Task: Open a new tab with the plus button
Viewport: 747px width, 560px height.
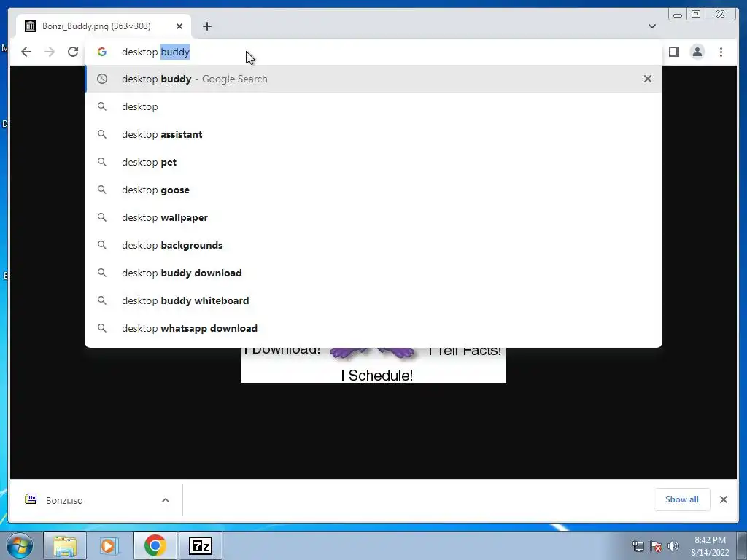Action: pos(206,26)
